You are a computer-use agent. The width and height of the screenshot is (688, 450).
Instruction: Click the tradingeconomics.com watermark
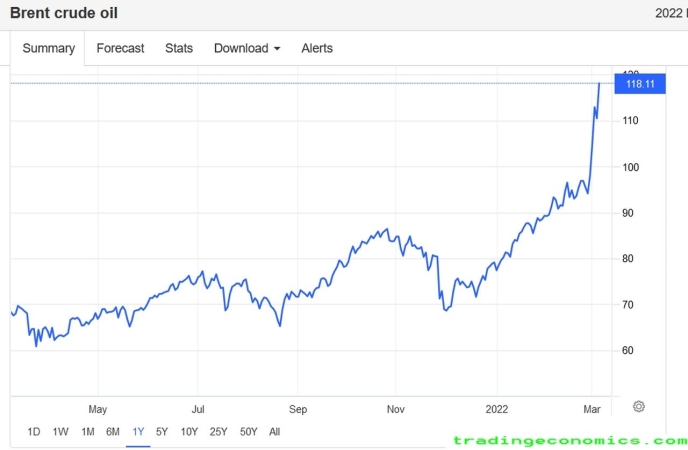click(x=570, y=440)
